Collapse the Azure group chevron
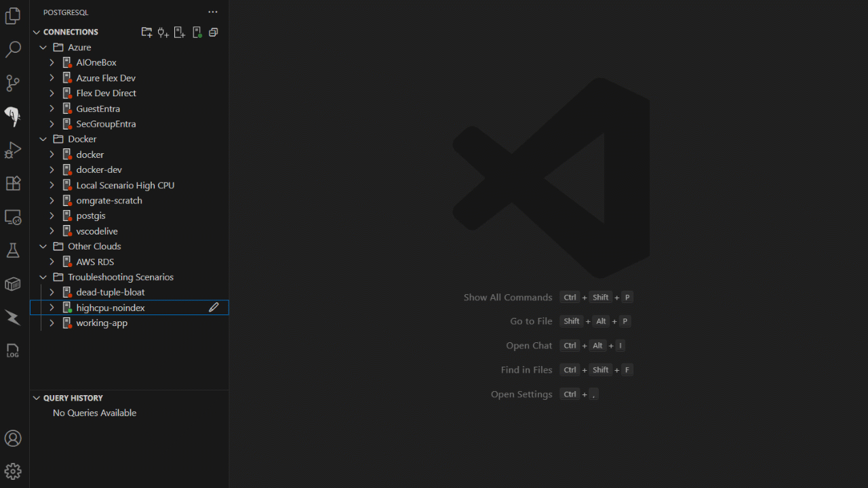This screenshot has width=868, height=488. pos(43,47)
